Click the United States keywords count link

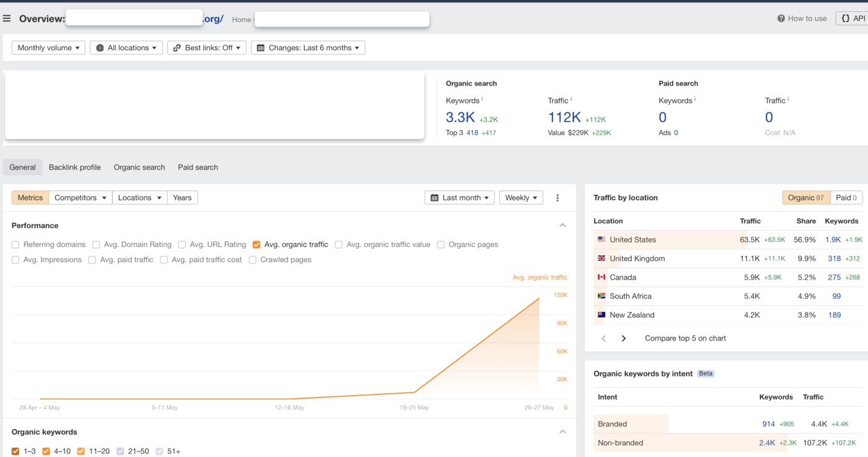pyautogui.click(x=833, y=240)
